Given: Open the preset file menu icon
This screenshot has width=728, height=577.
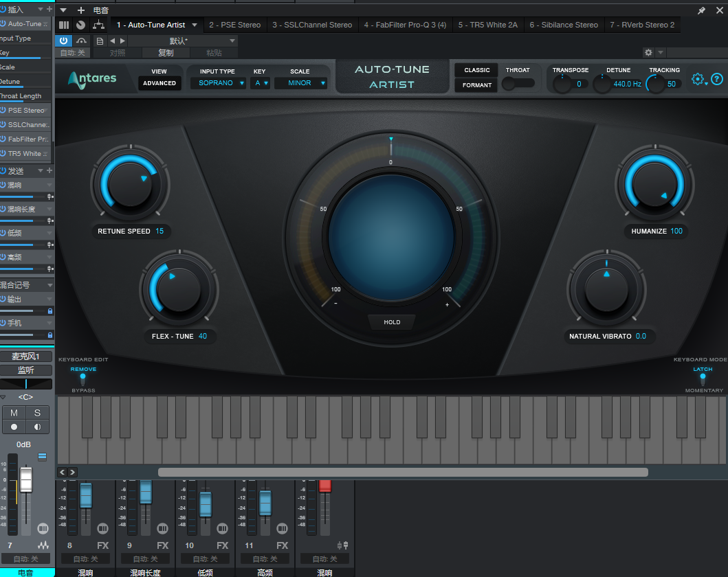Looking at the screenshot, I should [100, 41].
